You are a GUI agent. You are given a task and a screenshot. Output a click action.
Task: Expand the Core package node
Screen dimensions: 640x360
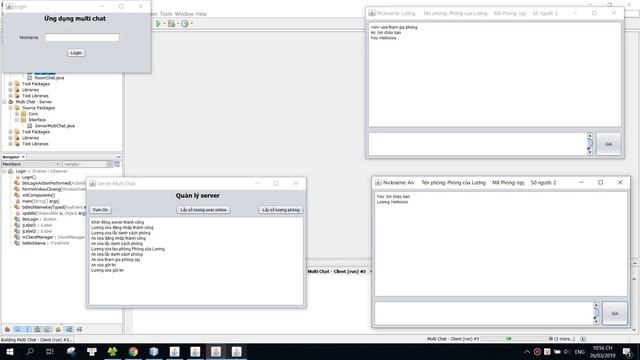(x=17, y=114)
